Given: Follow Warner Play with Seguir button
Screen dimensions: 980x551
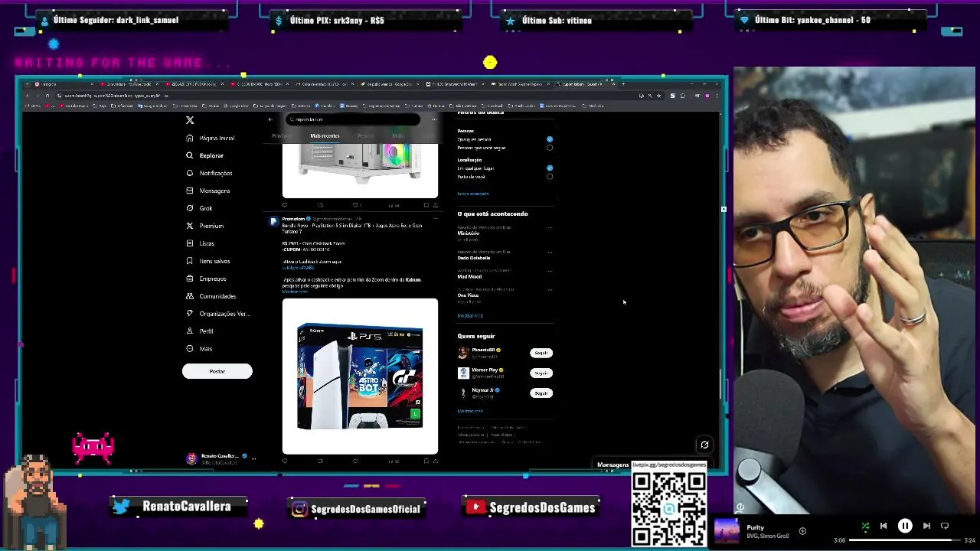Looking at the screenshot, I should click(541, 373).
